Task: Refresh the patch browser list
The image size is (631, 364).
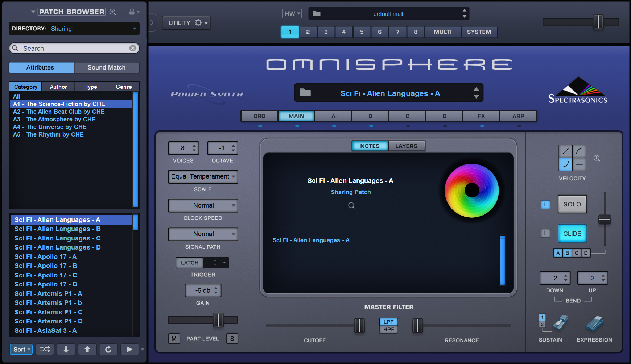Action: click(108, 349)
